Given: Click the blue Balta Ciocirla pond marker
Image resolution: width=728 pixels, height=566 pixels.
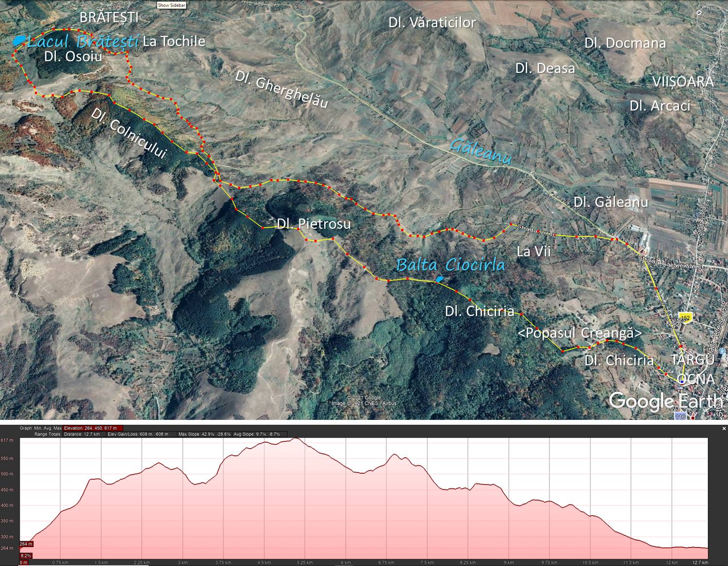Looking at the screenshot, I should 439,279.
